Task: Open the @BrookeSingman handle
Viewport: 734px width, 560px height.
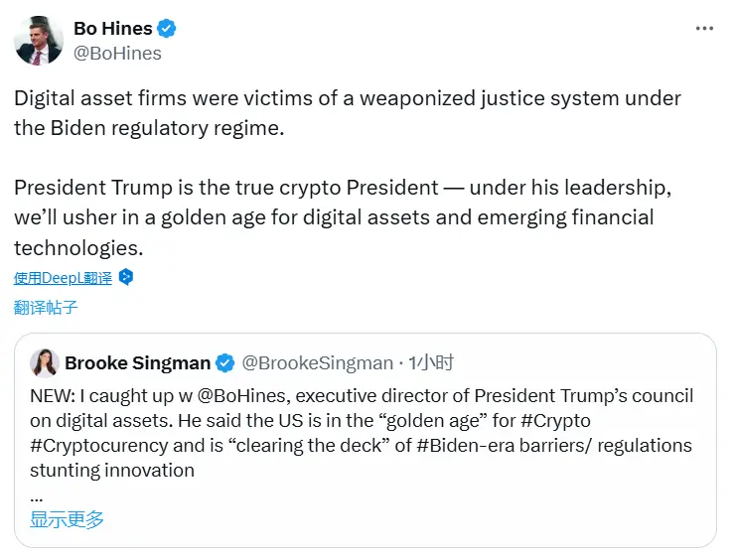Action: [x=317, y=363]
